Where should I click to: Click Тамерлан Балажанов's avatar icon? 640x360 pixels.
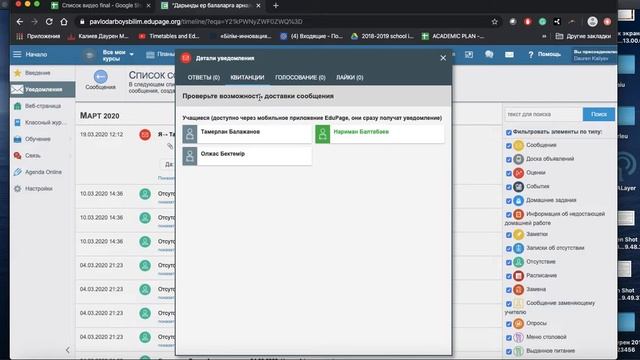pos(190,134)
